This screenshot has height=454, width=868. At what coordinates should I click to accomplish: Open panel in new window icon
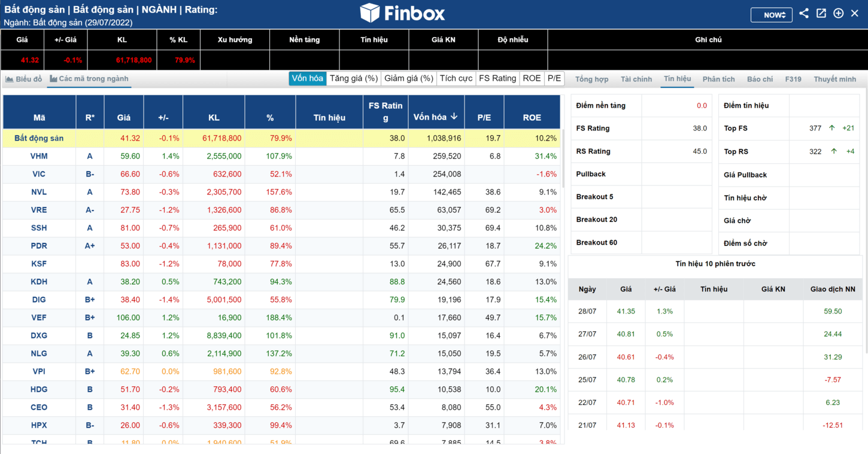(x=821, y=13)
